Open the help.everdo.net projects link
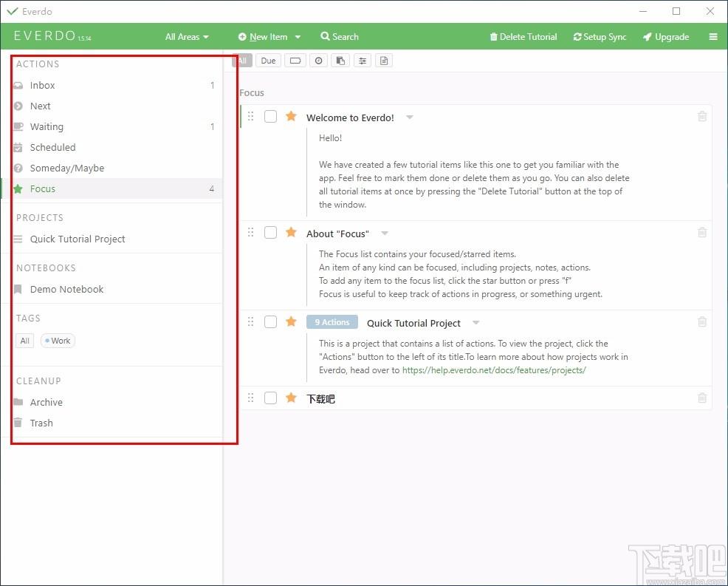The width and height of the screenshot is (728, 586). [x=494, y=370]
